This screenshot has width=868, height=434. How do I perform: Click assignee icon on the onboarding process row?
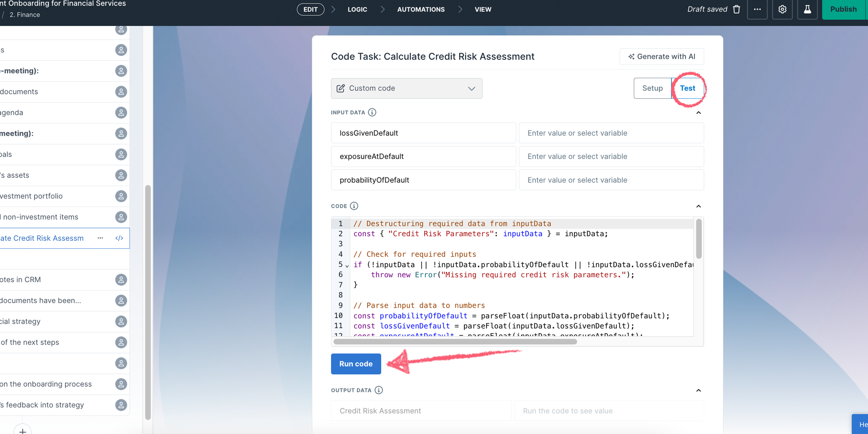coord(121,384)
